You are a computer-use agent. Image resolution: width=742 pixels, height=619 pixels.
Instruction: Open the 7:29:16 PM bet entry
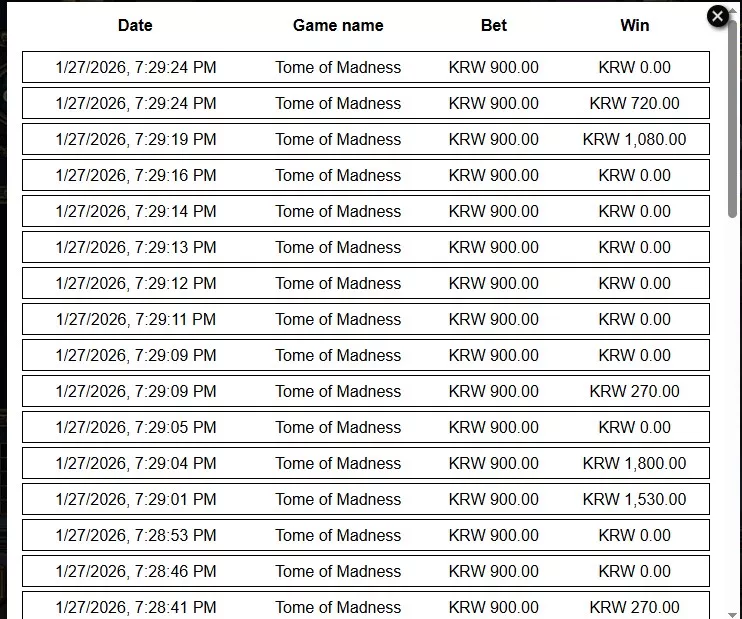(x=366, y=175)
